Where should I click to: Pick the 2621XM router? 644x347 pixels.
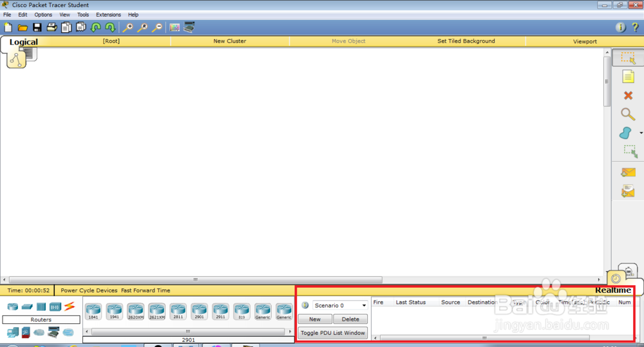tap(157, 312)
